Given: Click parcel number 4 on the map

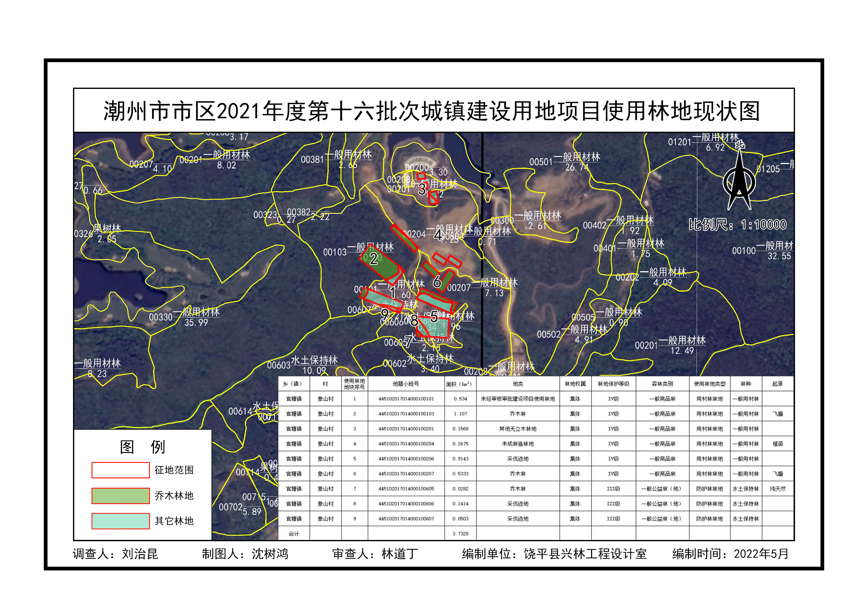Looking at the screenshot, I should 438,235.
